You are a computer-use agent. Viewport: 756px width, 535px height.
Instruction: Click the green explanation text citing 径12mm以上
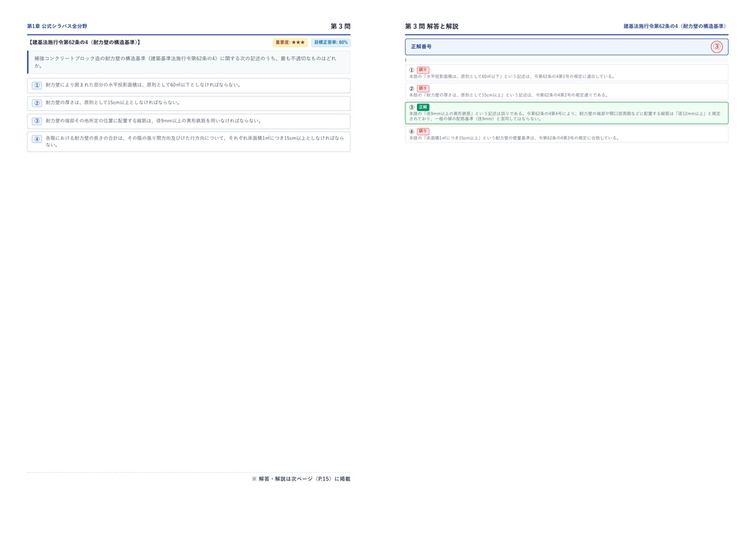pos(565,116)
